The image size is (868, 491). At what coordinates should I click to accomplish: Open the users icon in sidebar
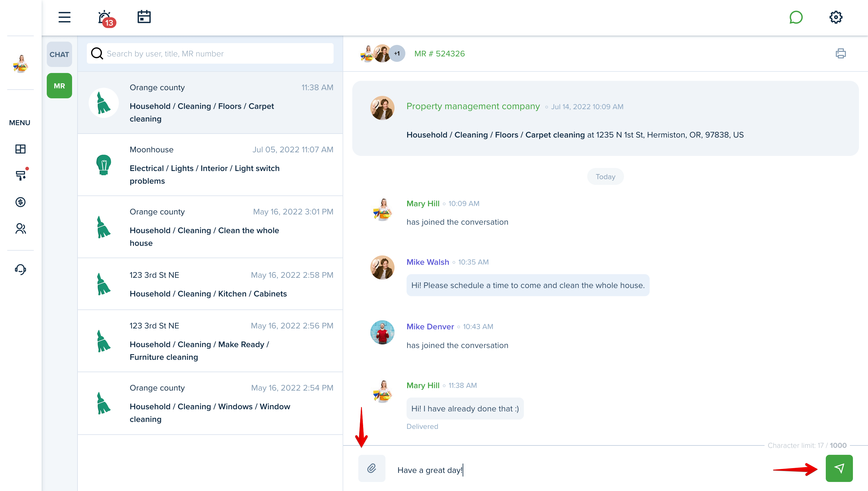pyautogui.click(x=21, y=229)
